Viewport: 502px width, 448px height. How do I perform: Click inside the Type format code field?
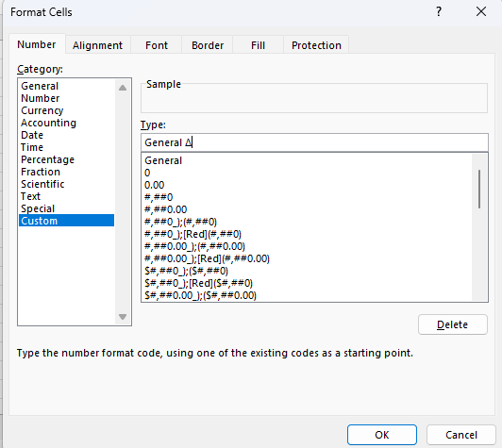(x=315, y=142)
